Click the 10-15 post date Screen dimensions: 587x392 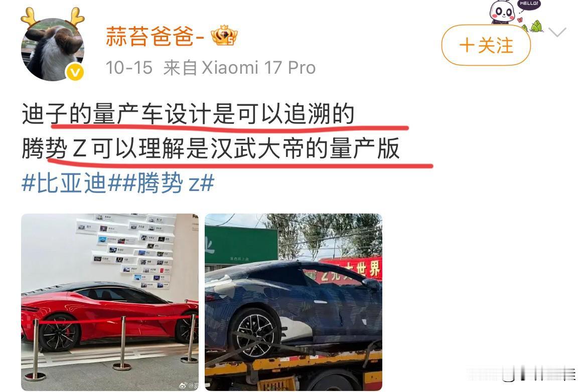(129, 68)
